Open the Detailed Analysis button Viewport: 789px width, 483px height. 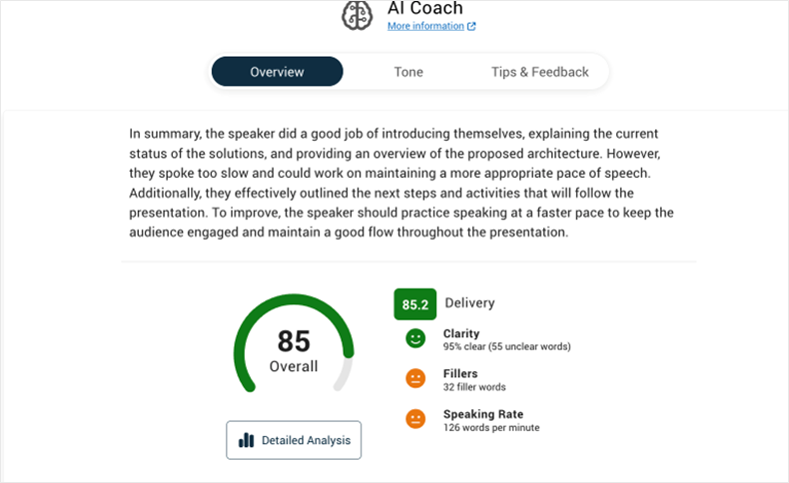point(294,440)
